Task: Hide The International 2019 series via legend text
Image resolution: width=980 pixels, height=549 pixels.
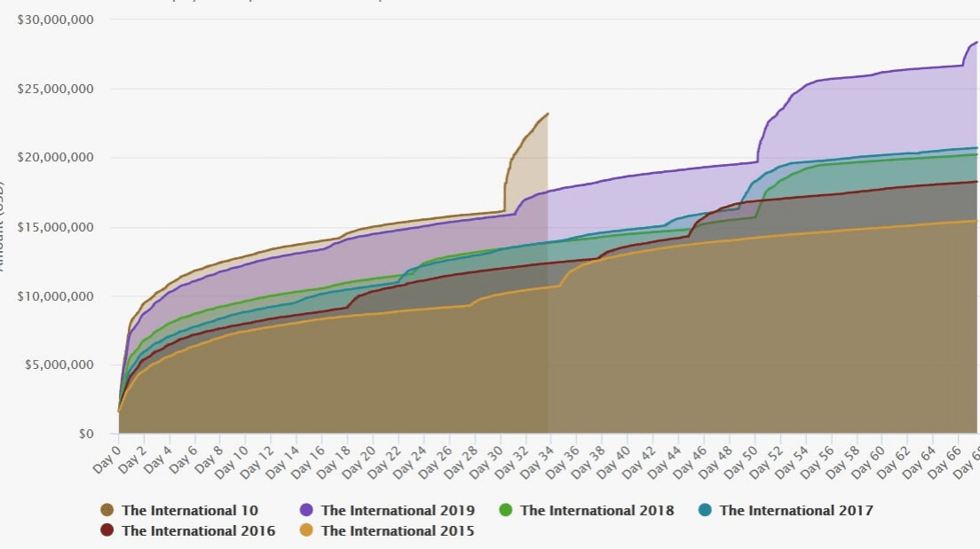Action: (398, 511)
